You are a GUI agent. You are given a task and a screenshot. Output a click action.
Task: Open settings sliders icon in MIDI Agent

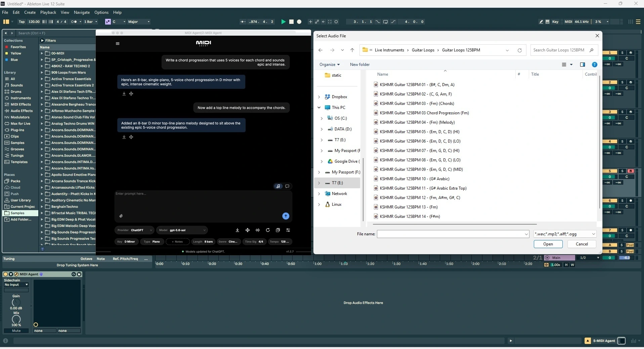tap(288, 230)
